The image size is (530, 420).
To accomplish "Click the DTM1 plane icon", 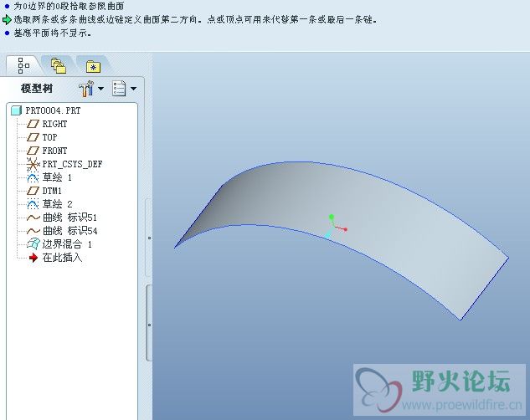I will click(x=33, y=191).
